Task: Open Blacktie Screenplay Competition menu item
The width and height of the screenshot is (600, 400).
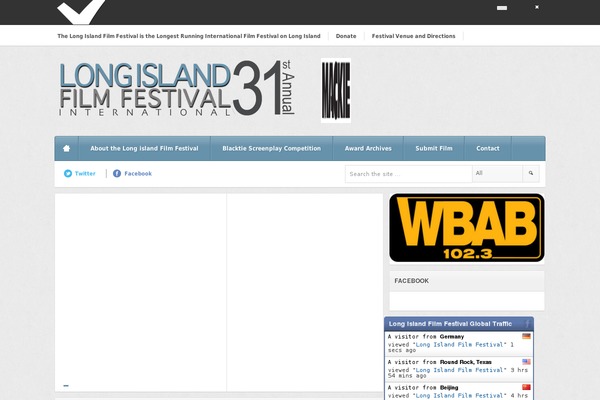Action: [x=272, y=149]
